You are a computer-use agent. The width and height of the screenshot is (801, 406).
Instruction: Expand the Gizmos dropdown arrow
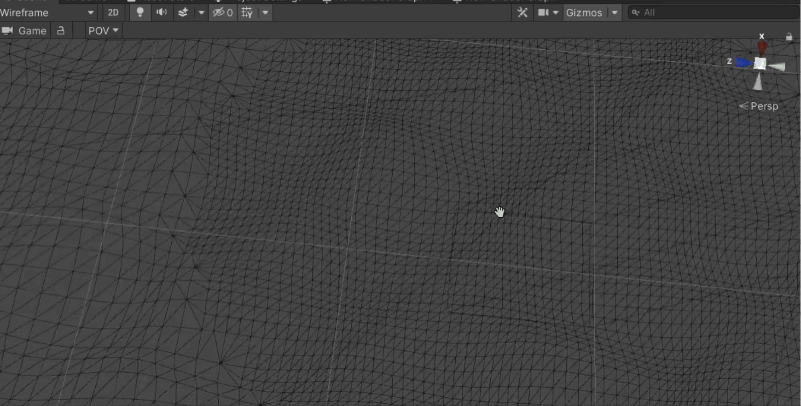click(614, 13)
